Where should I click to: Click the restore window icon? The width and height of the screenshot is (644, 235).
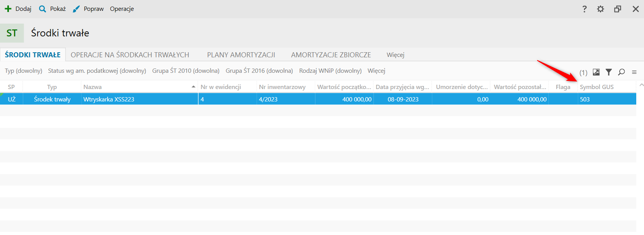pyautogui.click(x=618, y=9)
